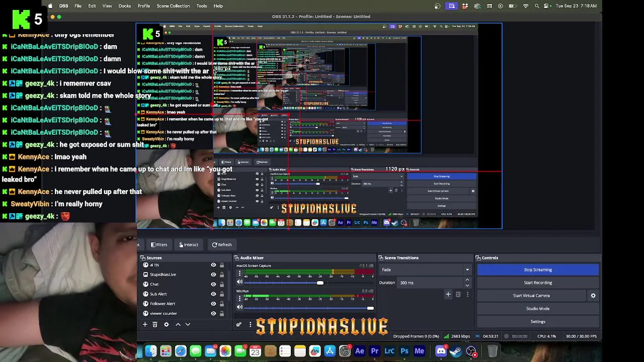Mute macOS Screen Capture audio

coord(239,283)
